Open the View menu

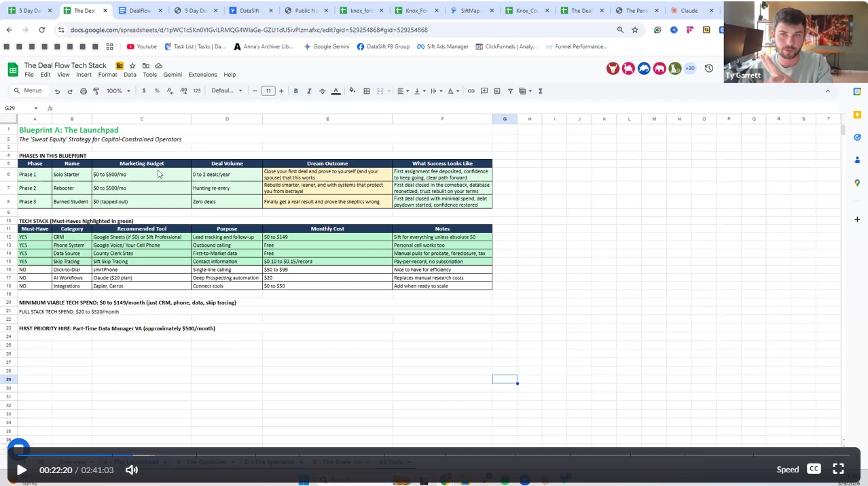tap(63, 75)
